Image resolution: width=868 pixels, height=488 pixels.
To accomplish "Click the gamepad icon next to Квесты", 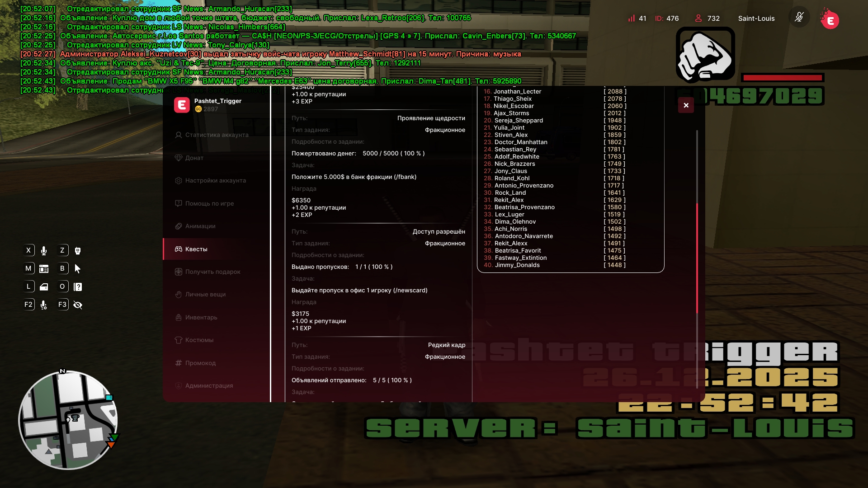I will (x=178, y=249).
